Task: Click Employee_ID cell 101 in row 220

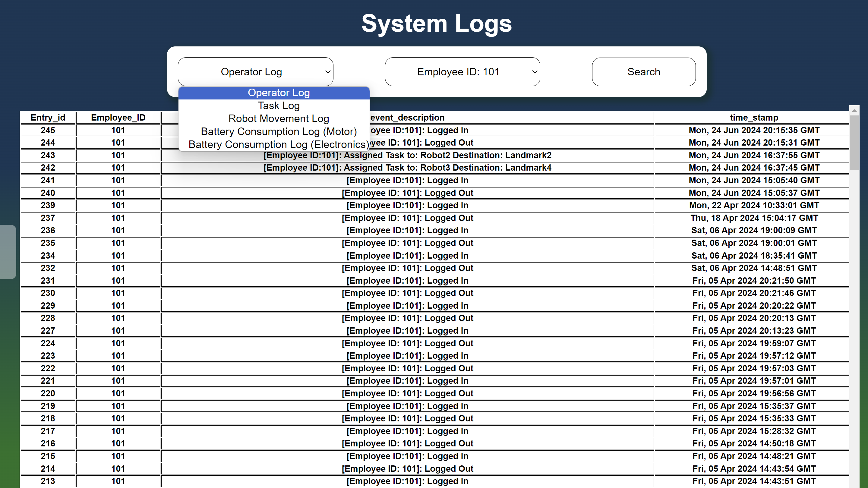Action: [x=118, y=393]
